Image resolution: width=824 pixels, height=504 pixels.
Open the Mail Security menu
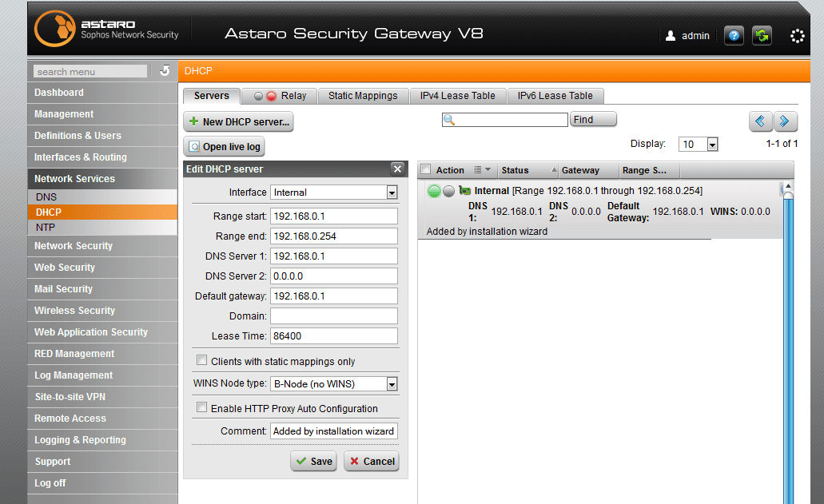click(x=102, y=289)
